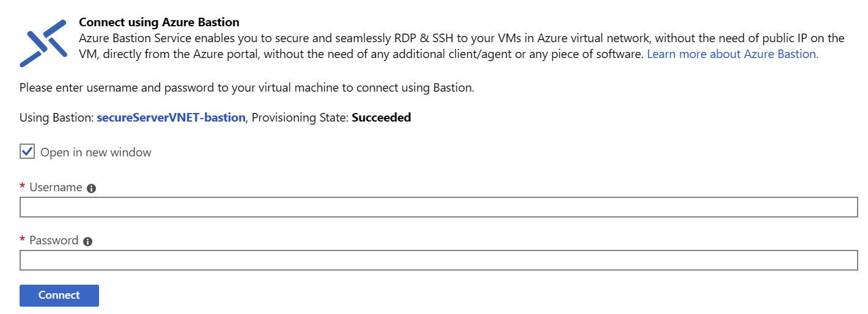Uncheck the Open in new window checkbox
Viewport: 868px width, 314px height.
27,152
